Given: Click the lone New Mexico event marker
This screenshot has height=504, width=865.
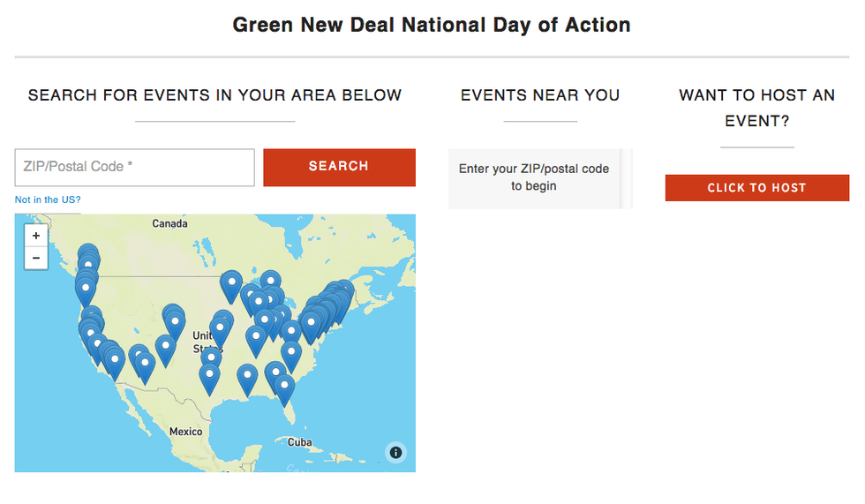Looking at the screenshot, I should pyautogui.click(x=165, y=346).
